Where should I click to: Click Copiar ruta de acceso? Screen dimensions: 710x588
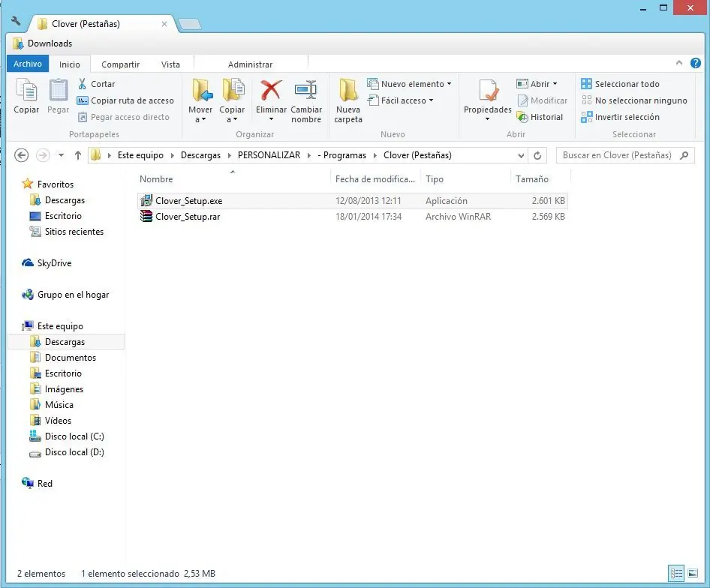[126, 100]
